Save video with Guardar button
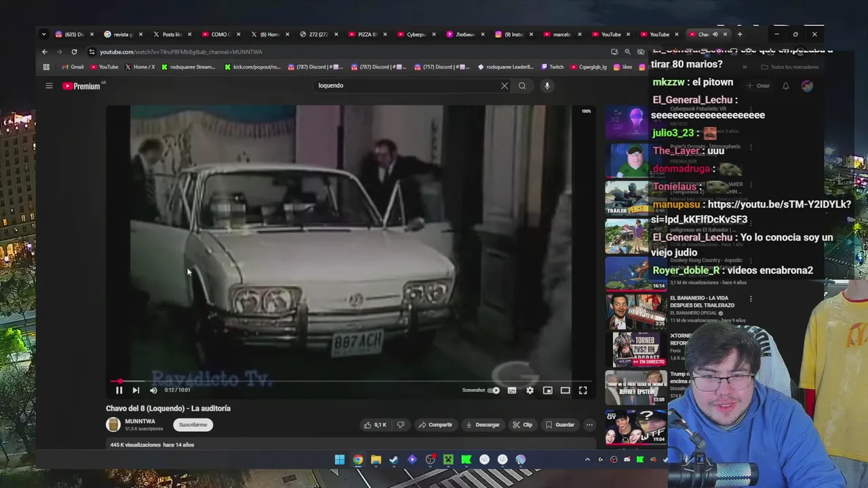Screen dimensions: 868x488 coord(560,425)
